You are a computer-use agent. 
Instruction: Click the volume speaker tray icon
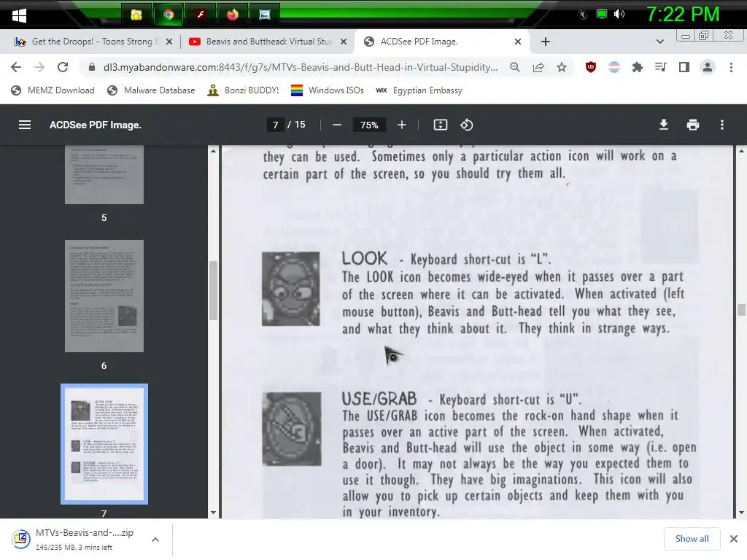coord(619,14)
